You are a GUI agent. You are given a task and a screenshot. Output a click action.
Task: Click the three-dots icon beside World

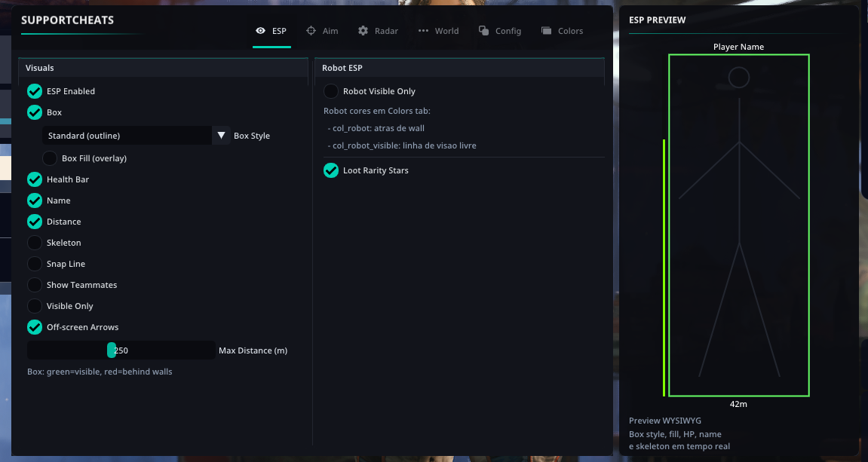coord(423,31)
